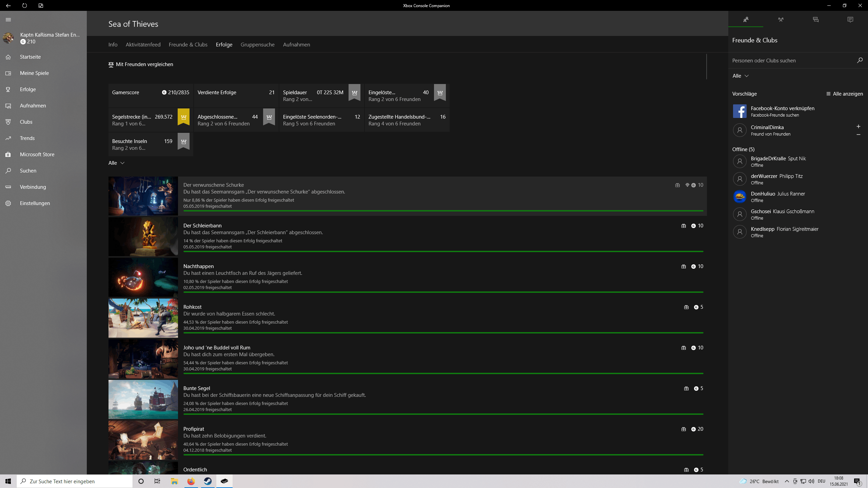Open the Alle friends filter dropdown

740,76
